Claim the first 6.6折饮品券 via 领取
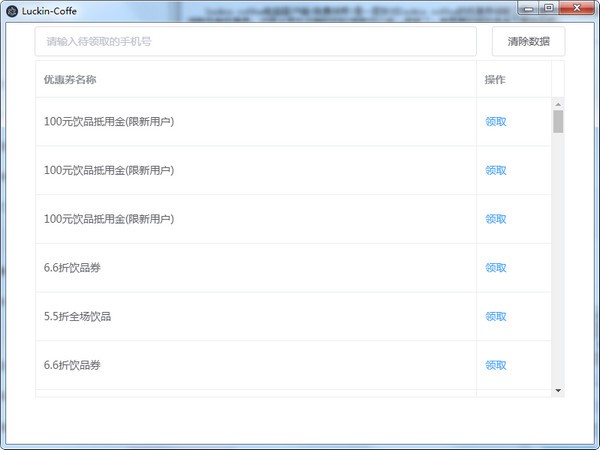This screenshot has height=450, width=600. pyautogui.click(x=496, y=268)
